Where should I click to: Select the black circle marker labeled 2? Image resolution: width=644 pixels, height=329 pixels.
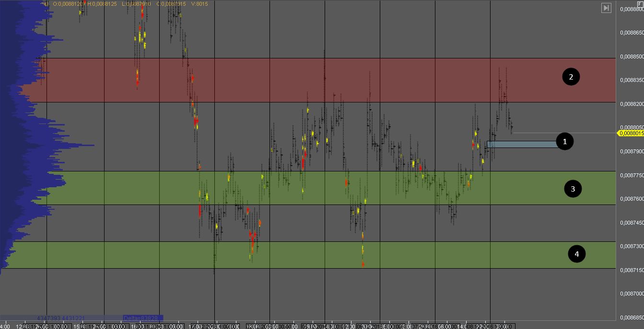[571, 77]
